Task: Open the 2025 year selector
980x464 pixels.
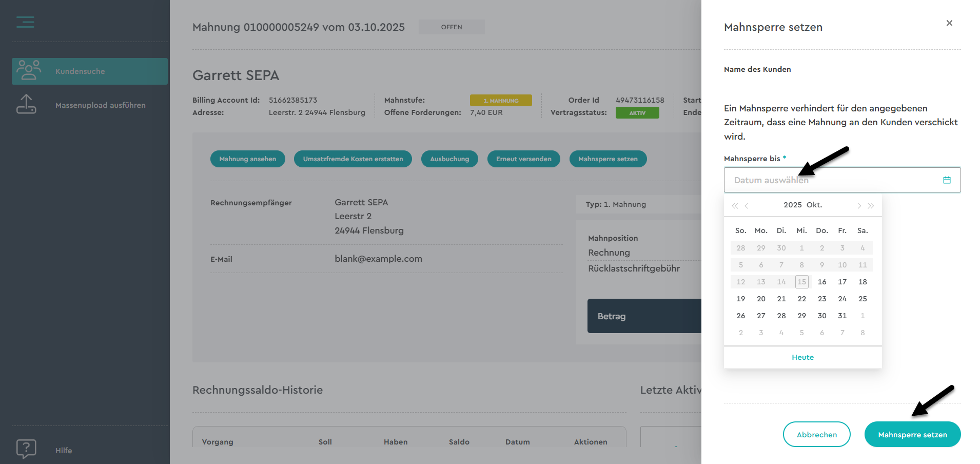Action: point(792,205)
